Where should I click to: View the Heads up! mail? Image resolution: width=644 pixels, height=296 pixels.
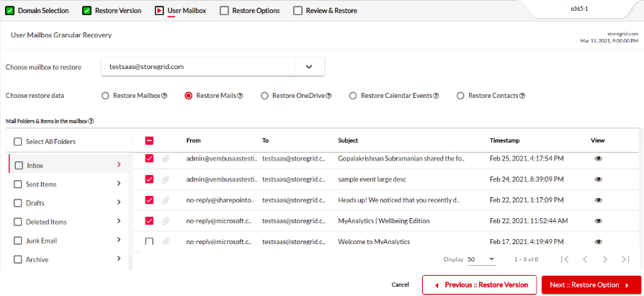[599, 200]
